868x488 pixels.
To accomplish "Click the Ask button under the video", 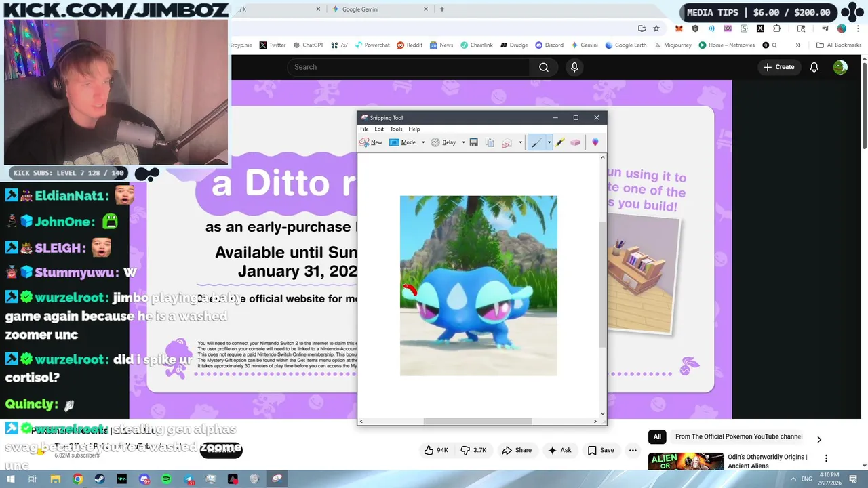I will coord(559,450).
